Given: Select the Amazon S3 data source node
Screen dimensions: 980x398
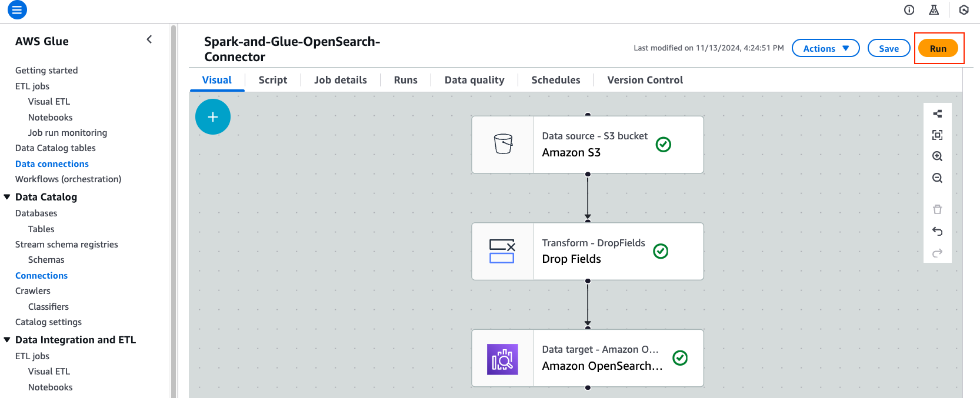Looking at the screenshot, I should (x=588, y=145).
